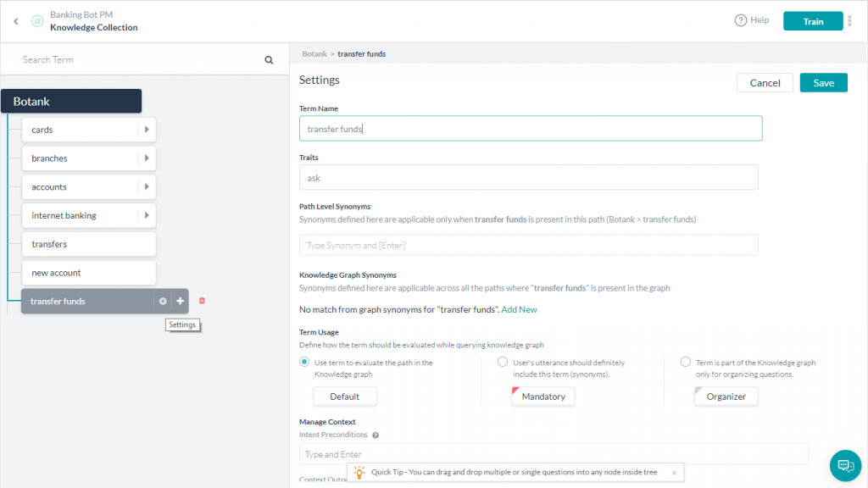The height and width of the screenshot is (488, 868).
Task: Click Add New for graph synonyms
Action: [x=520, y=308]
